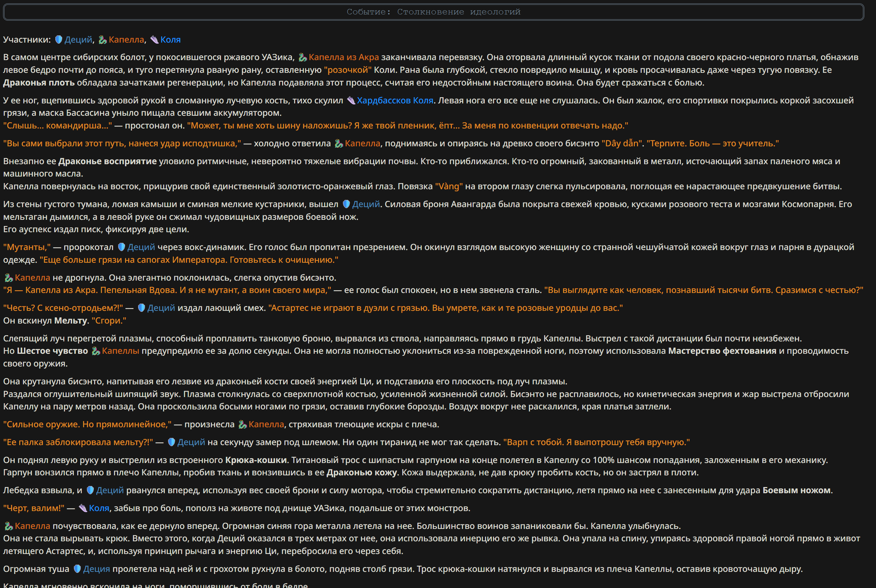Open Коля's link in the Участники line

tap(171, 39)
